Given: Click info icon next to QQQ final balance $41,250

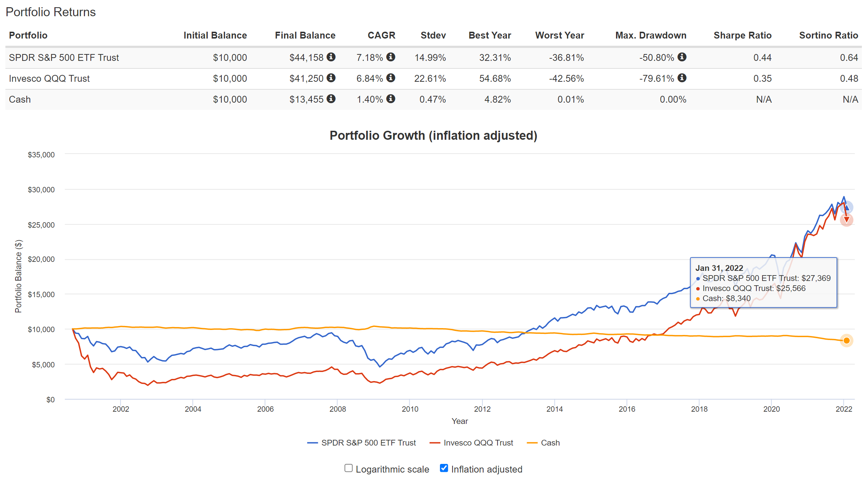Looking at the screenshot, I should click(331, 78).
